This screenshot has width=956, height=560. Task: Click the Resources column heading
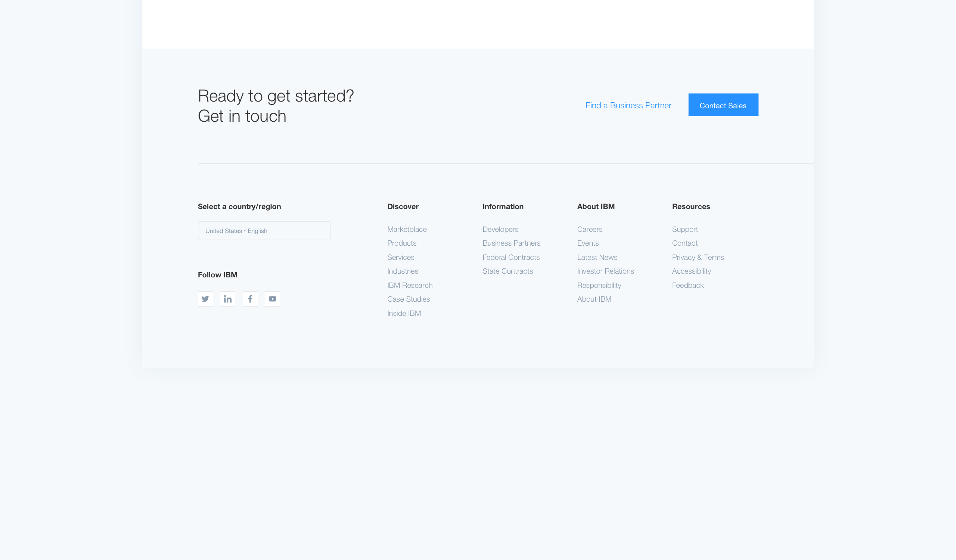pos(690,206)
